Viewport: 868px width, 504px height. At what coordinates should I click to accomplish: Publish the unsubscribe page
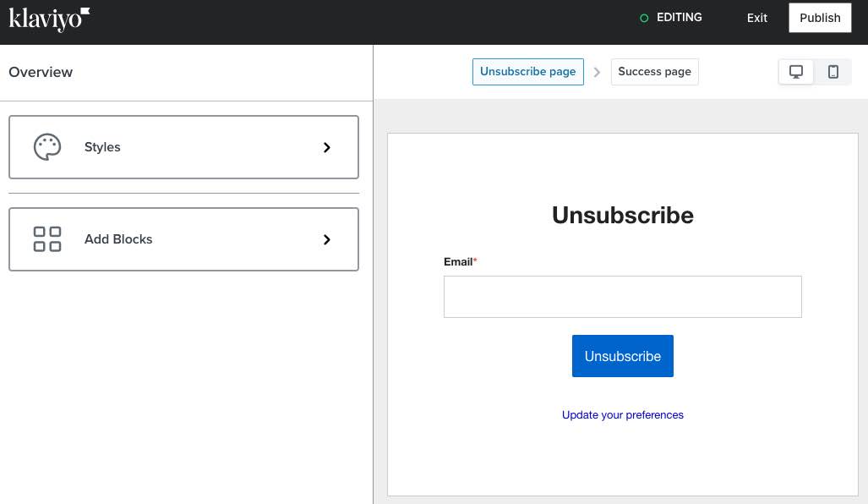coord(819,18)
